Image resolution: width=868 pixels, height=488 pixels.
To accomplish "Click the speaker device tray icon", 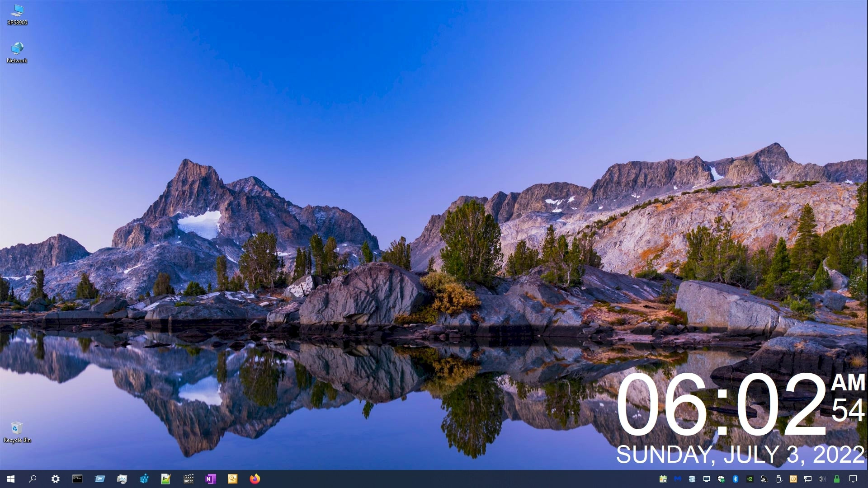I will point(764,479).
